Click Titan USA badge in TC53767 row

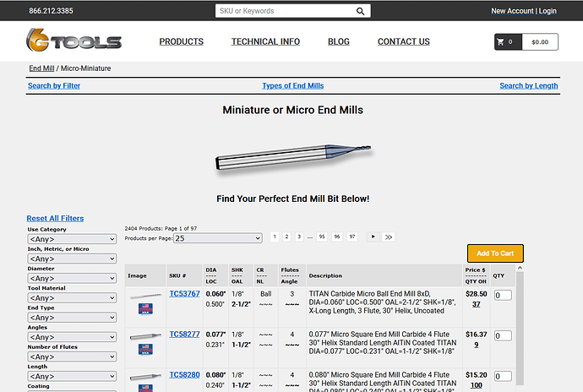click(145, 308)
